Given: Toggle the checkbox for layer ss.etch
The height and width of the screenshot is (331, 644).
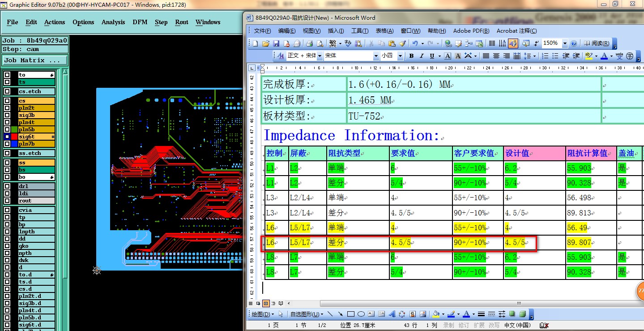Looking at the screenshot, I should coord(7,153).
